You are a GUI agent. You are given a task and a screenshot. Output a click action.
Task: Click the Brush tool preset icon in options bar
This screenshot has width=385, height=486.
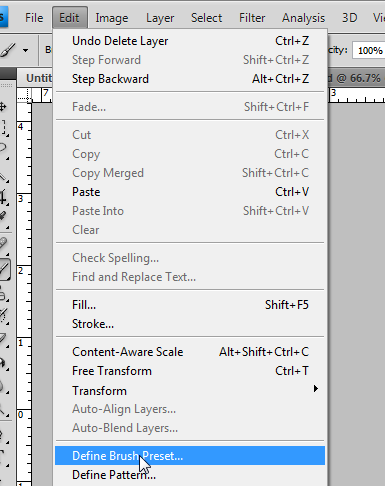pos(8,50)
